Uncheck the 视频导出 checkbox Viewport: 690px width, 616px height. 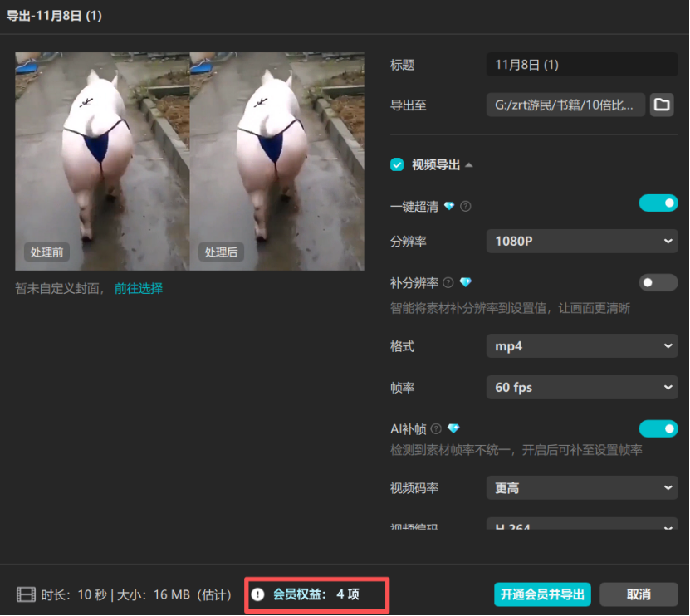397,164
